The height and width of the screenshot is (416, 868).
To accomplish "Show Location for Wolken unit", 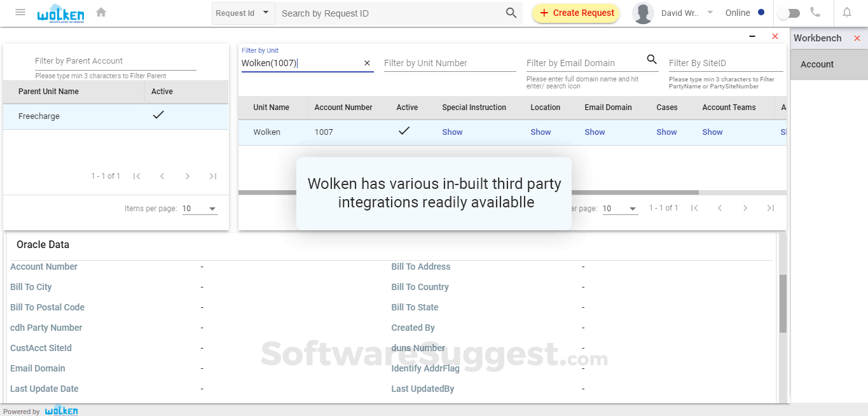I will point(541,132).
